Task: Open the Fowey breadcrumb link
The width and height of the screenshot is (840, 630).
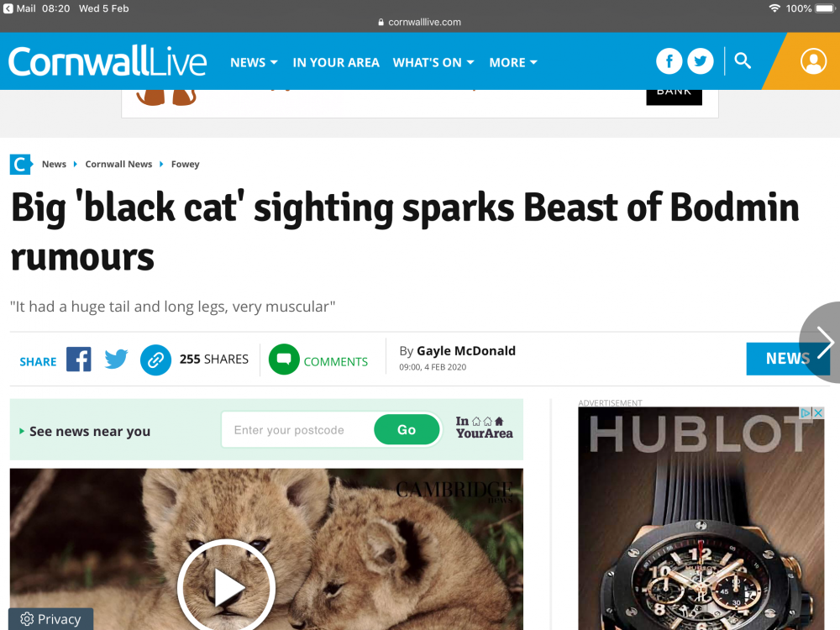Action: click(x=186, y=164)
